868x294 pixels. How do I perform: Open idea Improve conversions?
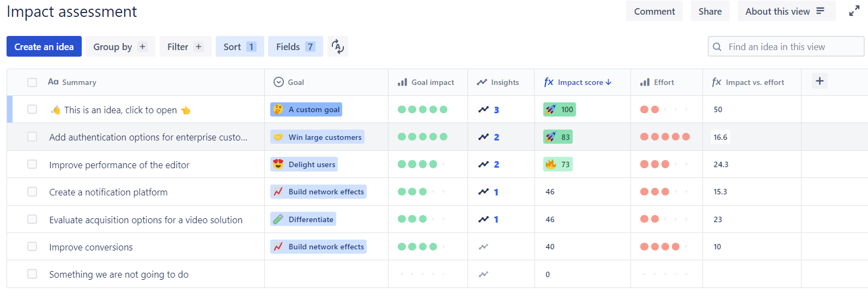pyautogui.click(x=91, y=247)
